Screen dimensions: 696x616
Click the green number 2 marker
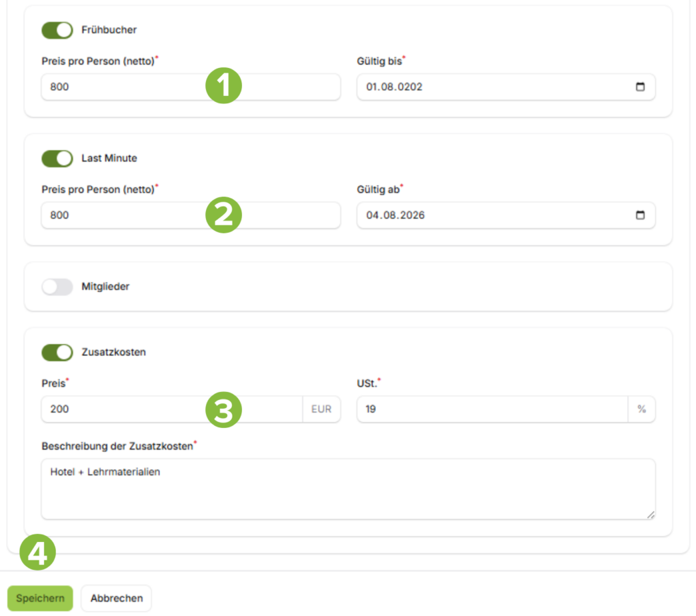tap(224, 215)
